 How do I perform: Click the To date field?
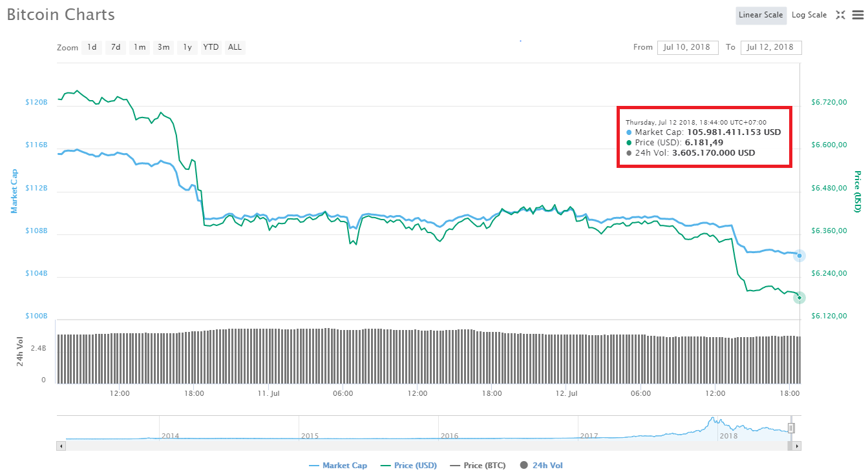click(771, 47)
